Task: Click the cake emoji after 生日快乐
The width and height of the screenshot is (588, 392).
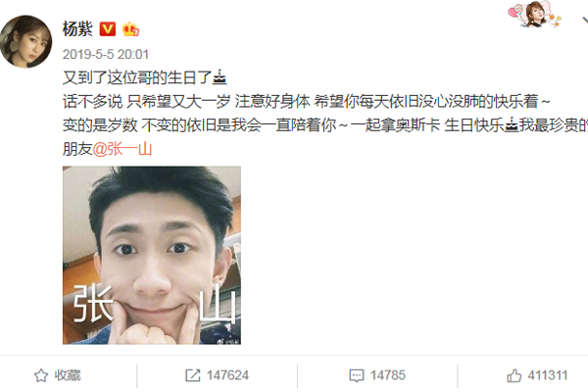Action: (512, 124)
